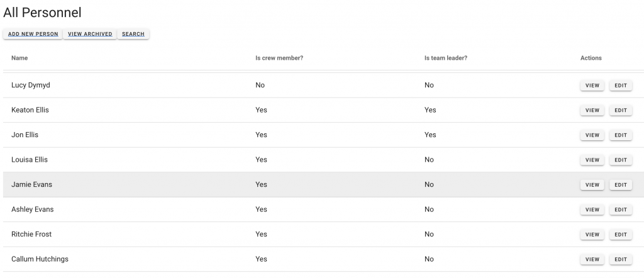Edit Jamie Evans details

pyautogui.click(x=620, y=185)
